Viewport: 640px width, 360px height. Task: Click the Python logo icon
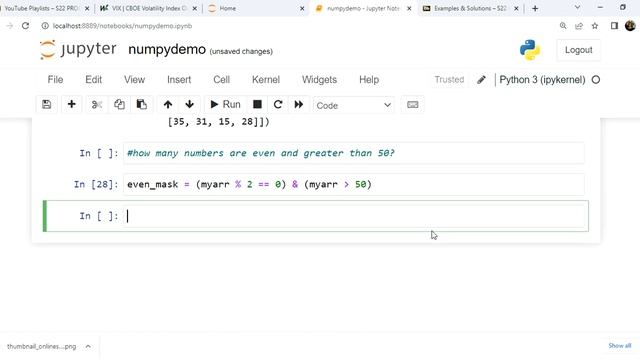point(530,50)
